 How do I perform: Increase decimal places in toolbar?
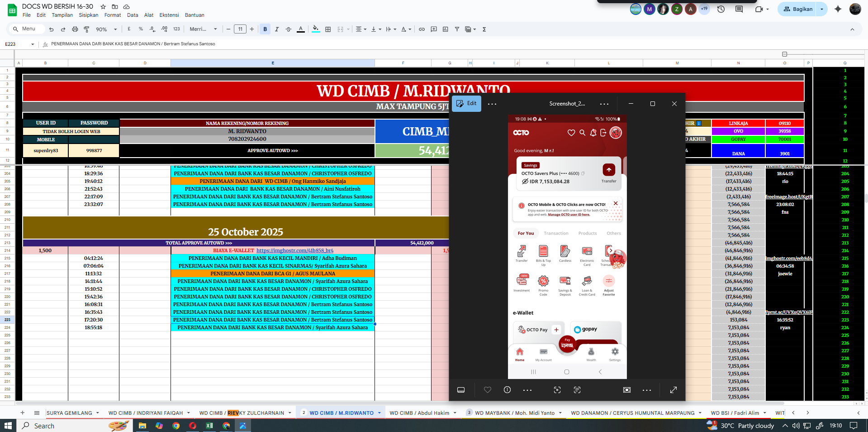tap(164, 29)
